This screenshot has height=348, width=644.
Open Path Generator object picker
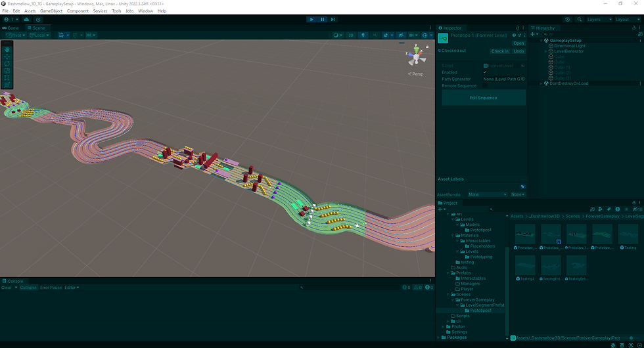(523, 79)
